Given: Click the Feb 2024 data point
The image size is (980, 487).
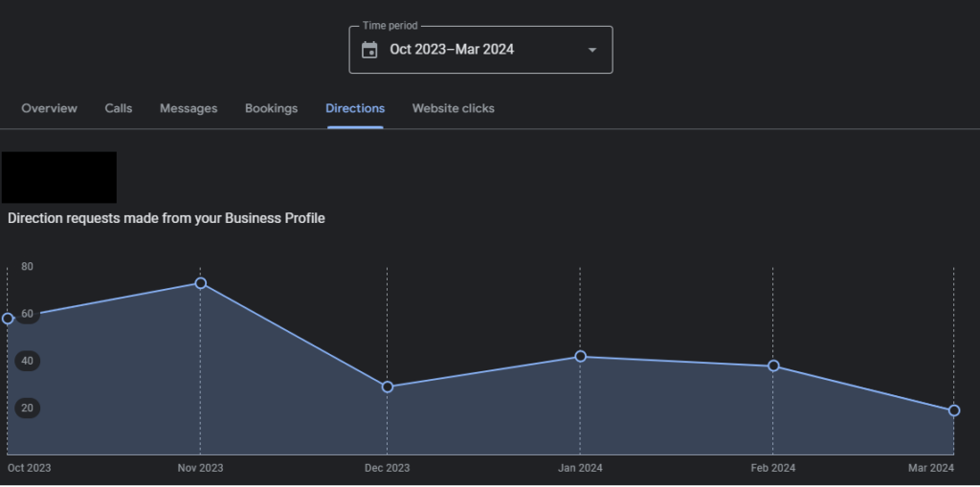Looking at the screenshot, I should point(773,365).
